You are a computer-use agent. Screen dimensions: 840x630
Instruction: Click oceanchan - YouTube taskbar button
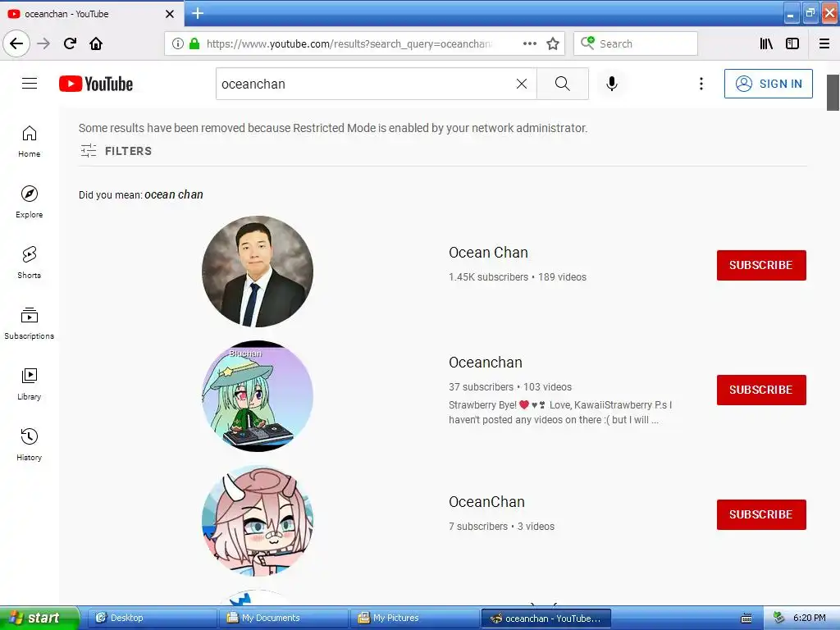click(546, 619)
